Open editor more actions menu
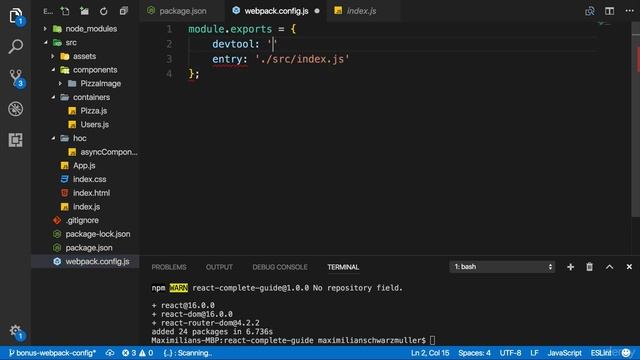The image size is (640, 360). tap(629, 11)
